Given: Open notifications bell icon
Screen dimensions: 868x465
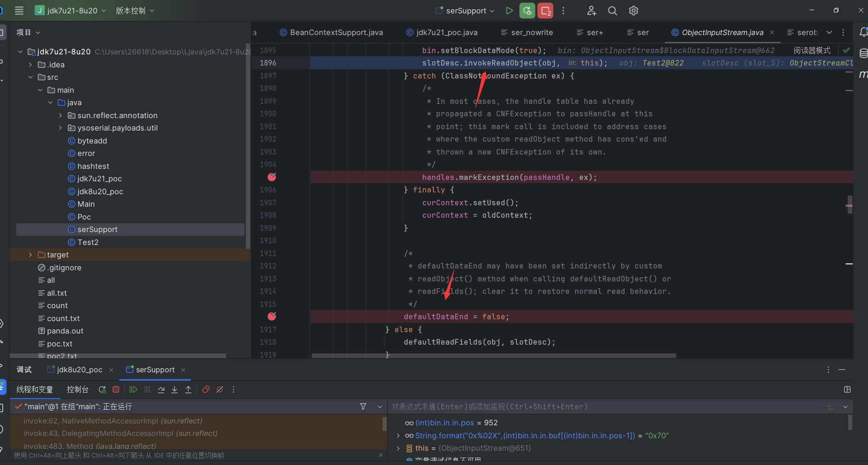Looking at the screenshot, I should point(863,32).
